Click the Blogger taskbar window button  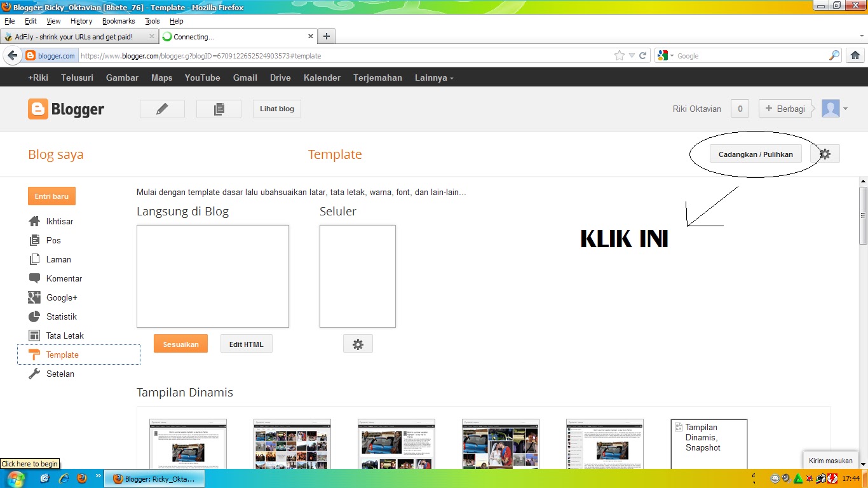[x=154, y=478]
